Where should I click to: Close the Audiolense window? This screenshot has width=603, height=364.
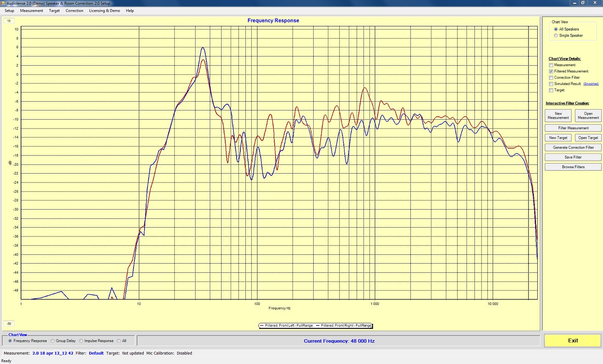pyautogui.click(x=595, y=3)
